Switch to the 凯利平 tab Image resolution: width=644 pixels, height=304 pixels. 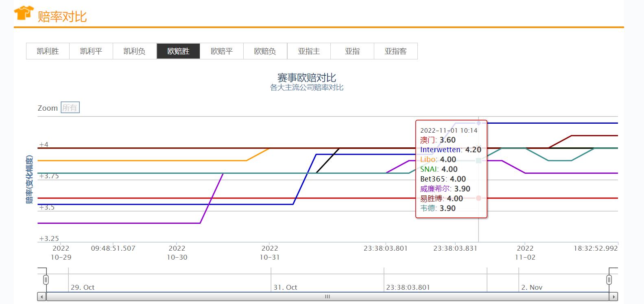(x=91, y=51)
